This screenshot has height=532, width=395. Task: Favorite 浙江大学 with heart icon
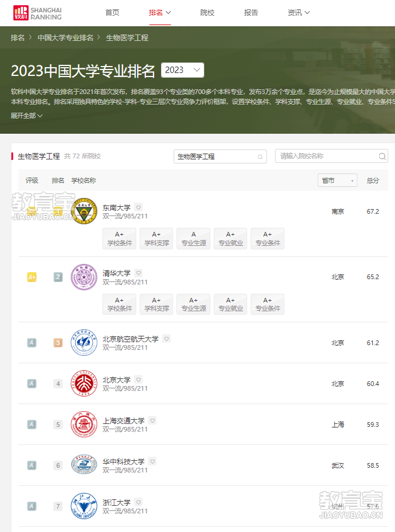point(138,502)
